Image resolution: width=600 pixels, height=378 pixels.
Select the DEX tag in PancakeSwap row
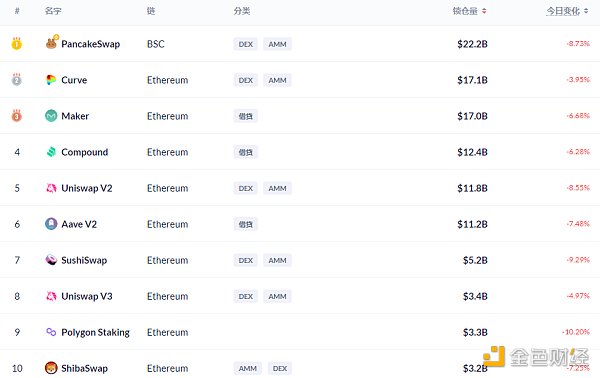246,44
